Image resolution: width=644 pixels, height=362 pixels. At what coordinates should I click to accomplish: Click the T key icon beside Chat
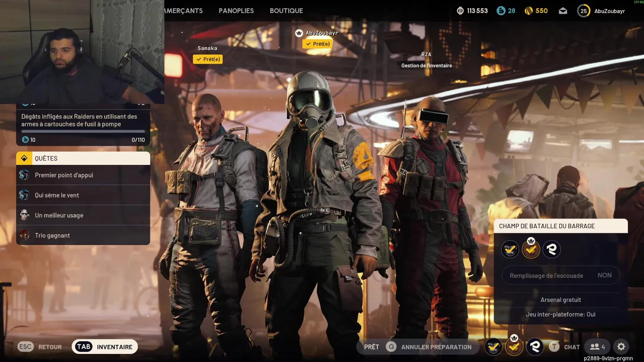554,347
